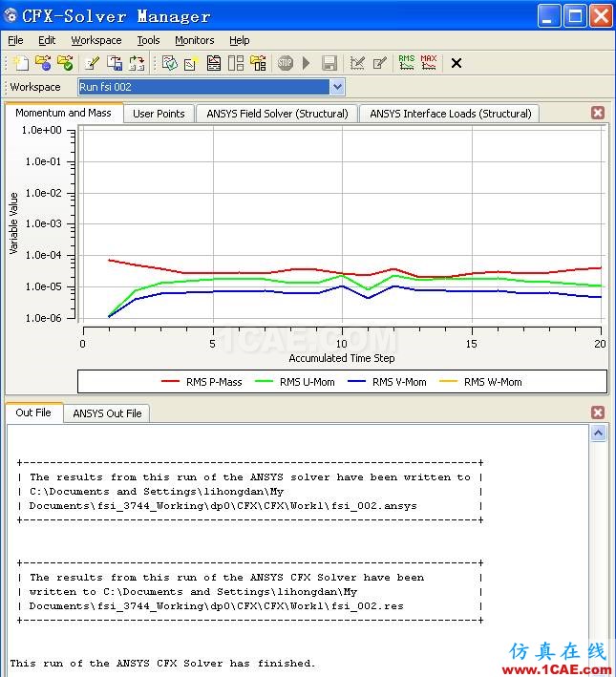This screenshot has height=677, width=616.
Task: Click the edit monitor pencil icon
Action: pos(380,63)
